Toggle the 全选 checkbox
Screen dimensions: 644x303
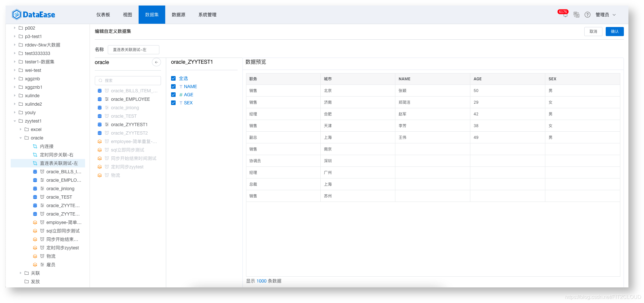point(173,78)
